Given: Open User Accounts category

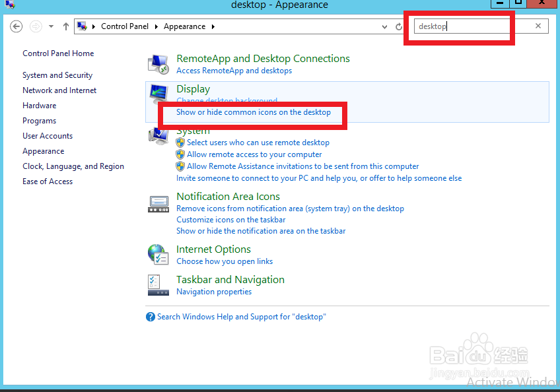Looking at the screenshot, I should click(x=48, y=136).
